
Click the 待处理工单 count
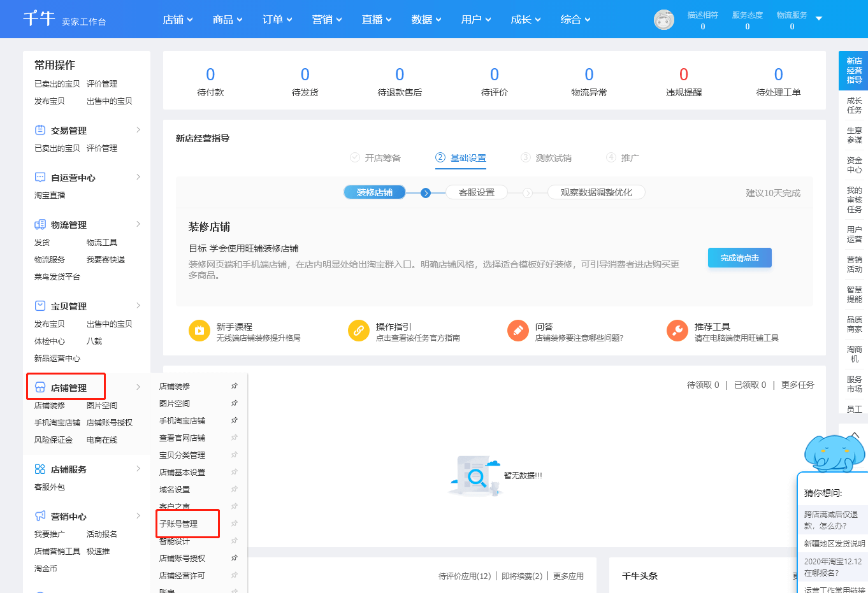[778, 74]
